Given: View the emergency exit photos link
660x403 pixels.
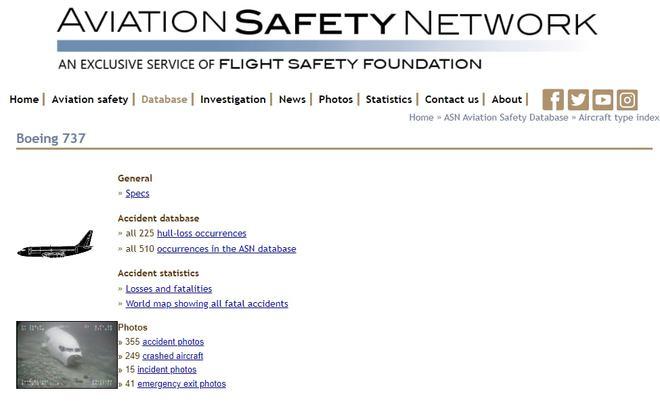Looking at the screenshot, I should [181, 384].
